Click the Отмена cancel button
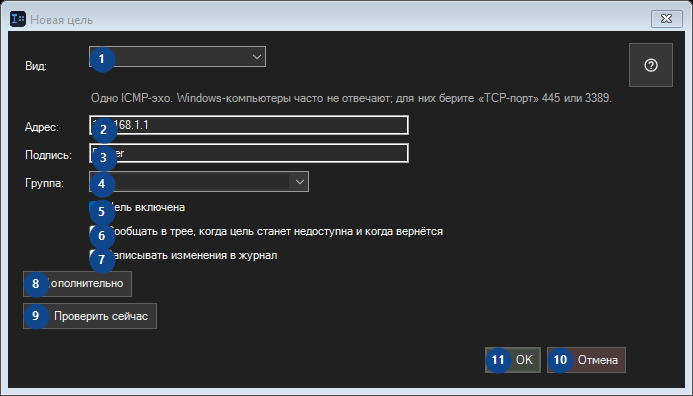Screen dimensions: 693x396 coord(586,360)
